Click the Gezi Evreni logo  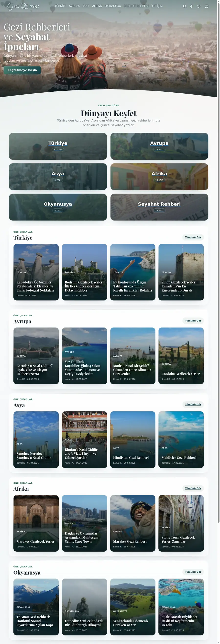(23, 6)
